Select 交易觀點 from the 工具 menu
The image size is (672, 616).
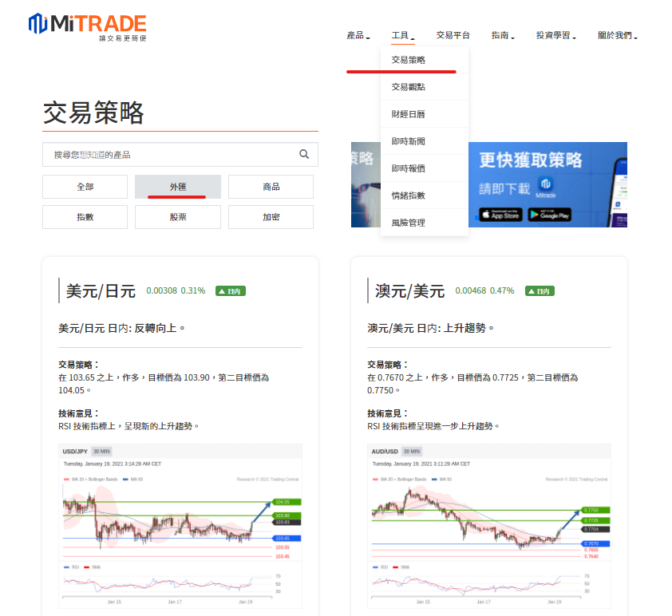[x=408, y=87]
